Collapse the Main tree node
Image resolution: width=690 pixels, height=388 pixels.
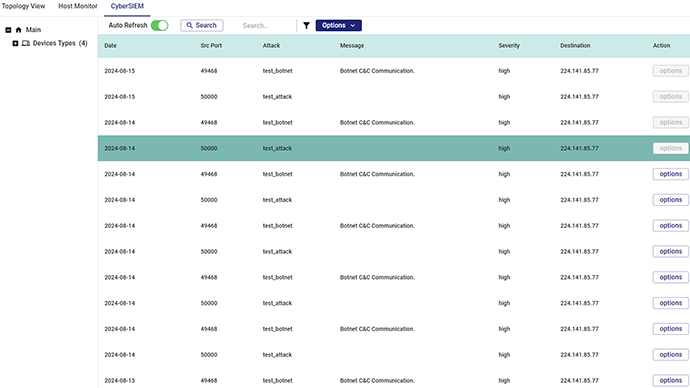click(8, 30)
